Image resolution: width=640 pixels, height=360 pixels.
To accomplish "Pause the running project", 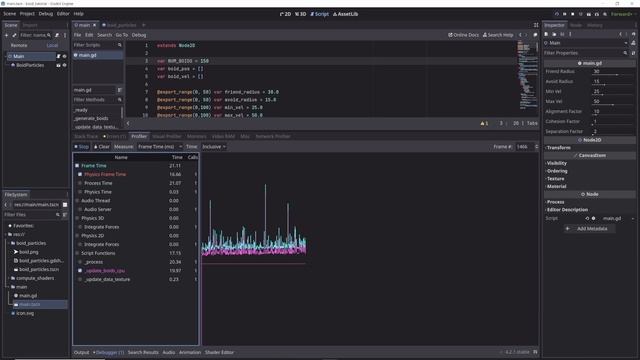I will pyautogui.click(x=565, y=14).
